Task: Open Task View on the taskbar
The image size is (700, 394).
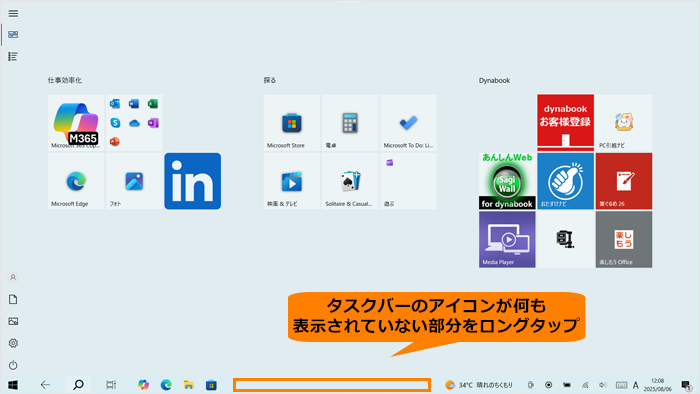Action: click(111, 385)
